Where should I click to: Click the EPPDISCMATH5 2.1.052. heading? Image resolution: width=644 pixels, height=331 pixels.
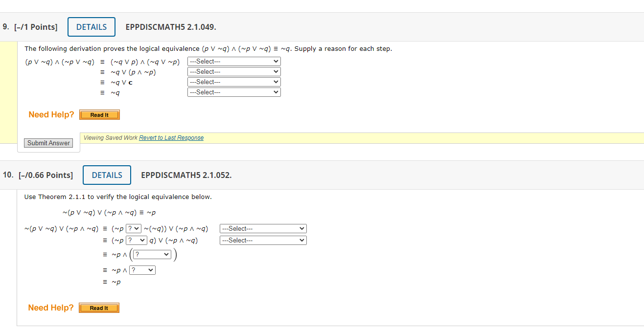point(186,175)
